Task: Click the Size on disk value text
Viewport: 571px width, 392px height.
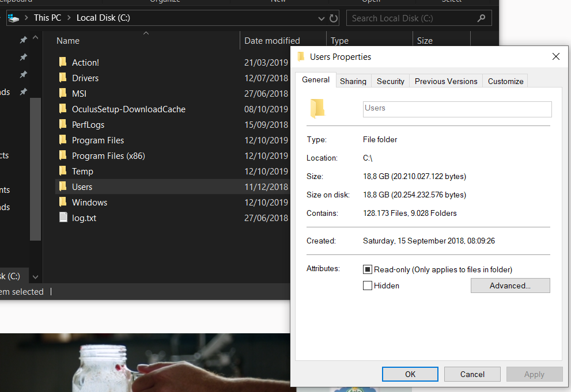Action: [414, 195]
